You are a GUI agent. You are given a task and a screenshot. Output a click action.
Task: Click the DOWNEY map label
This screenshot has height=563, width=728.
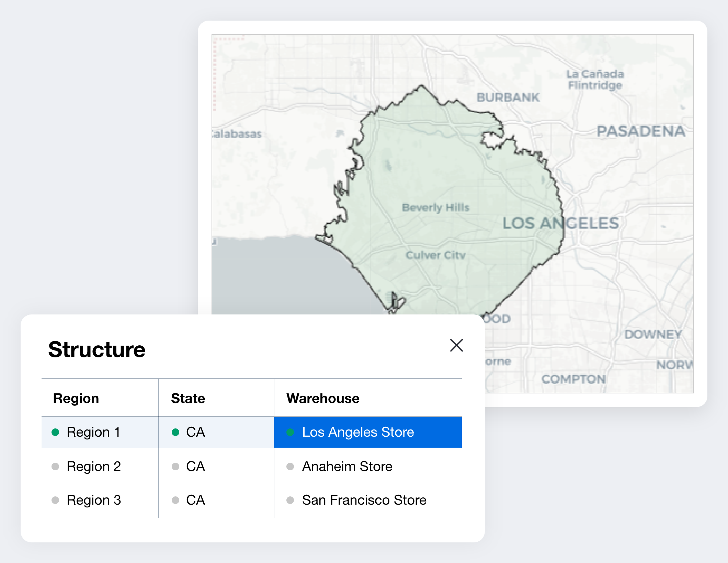point(653,334)
